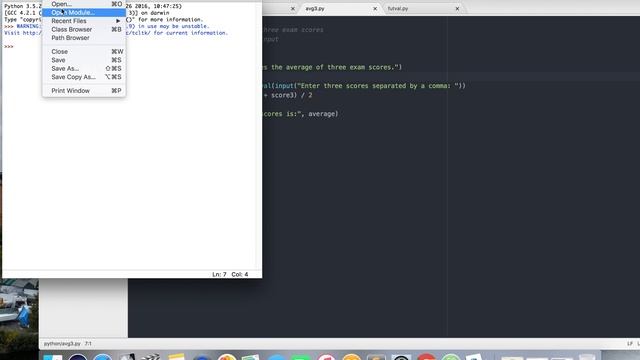Click the 'Enter three scores separated by a comma' line
Image resolution: width=640 pixels, height=360 pixels.
click(364, 86)
